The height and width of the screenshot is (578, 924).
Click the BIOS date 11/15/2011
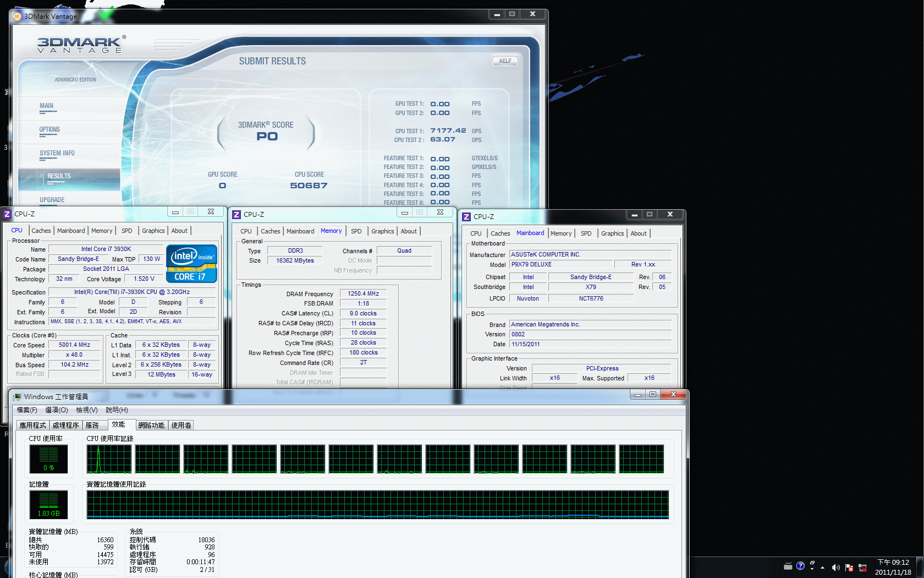pos(591,345)
